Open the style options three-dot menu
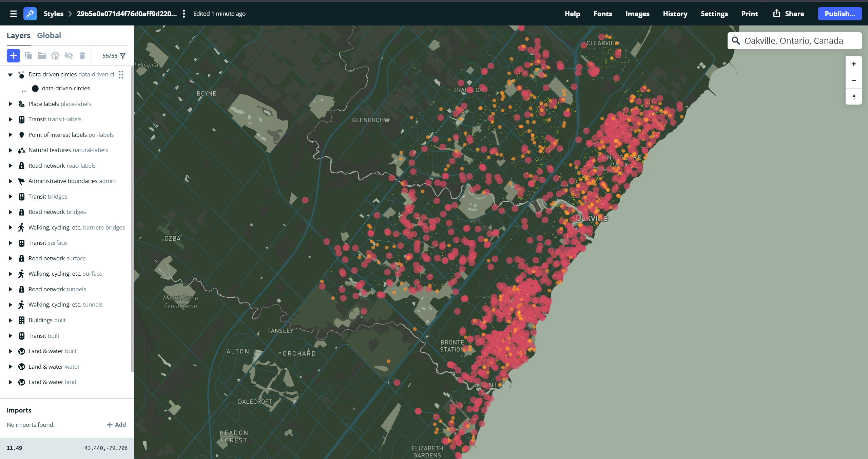868x459 pixels. pos(184,14)
